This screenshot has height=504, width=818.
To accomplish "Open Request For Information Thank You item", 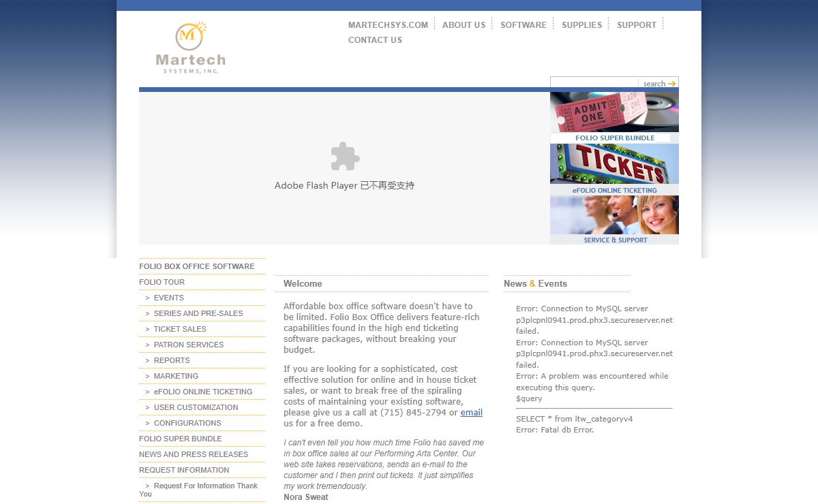I will 198,490.
